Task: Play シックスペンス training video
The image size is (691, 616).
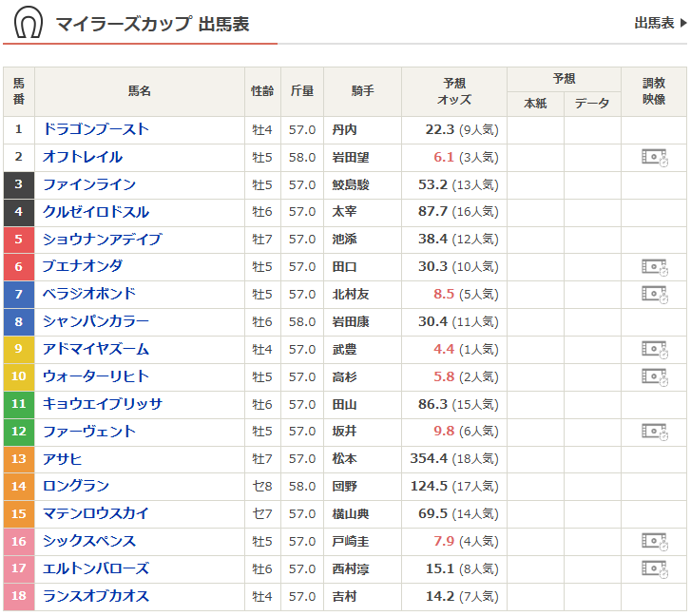Action: click(x=654, y=542)
